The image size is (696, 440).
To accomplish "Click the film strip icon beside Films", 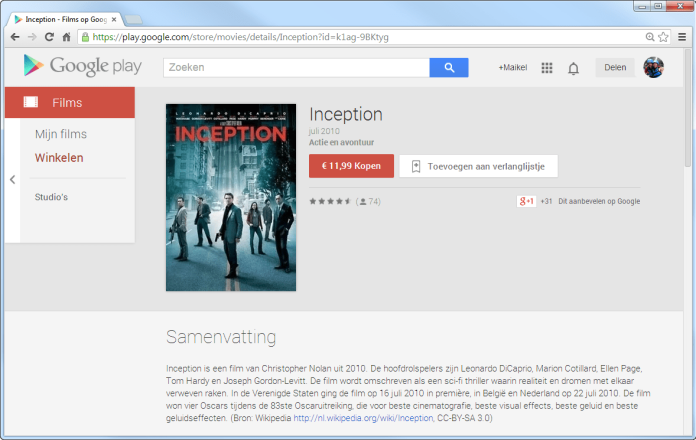I will tap(31, 102).
